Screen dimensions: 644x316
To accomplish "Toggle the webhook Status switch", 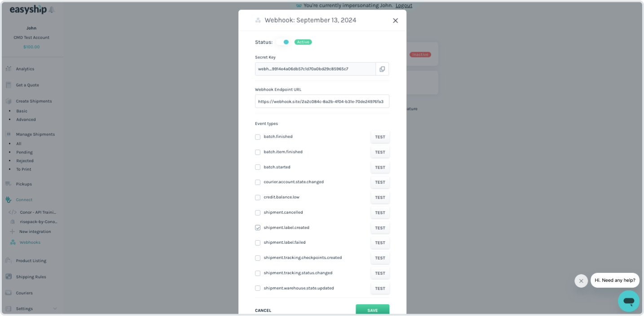I will tap(283, 42).
